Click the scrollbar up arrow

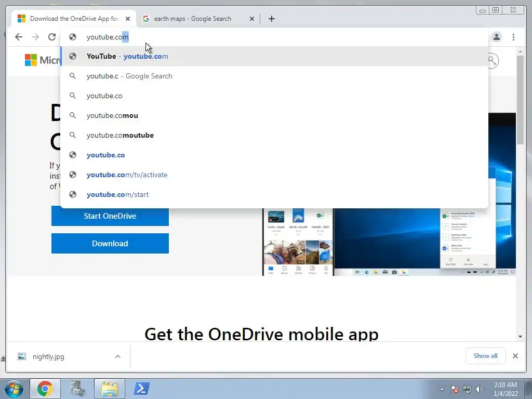pos(520,51)
